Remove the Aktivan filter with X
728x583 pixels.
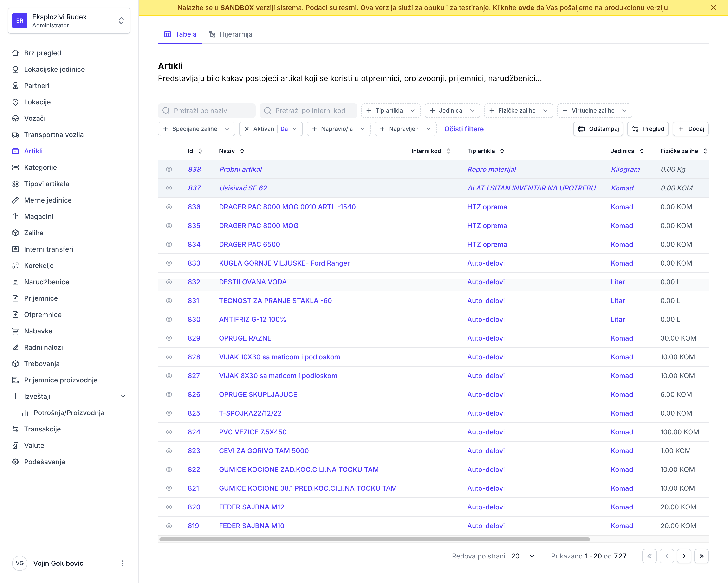pos(247,129)
